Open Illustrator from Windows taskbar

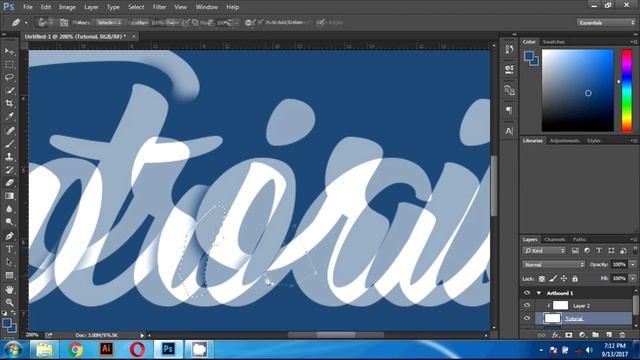click(x=106, y=349)
